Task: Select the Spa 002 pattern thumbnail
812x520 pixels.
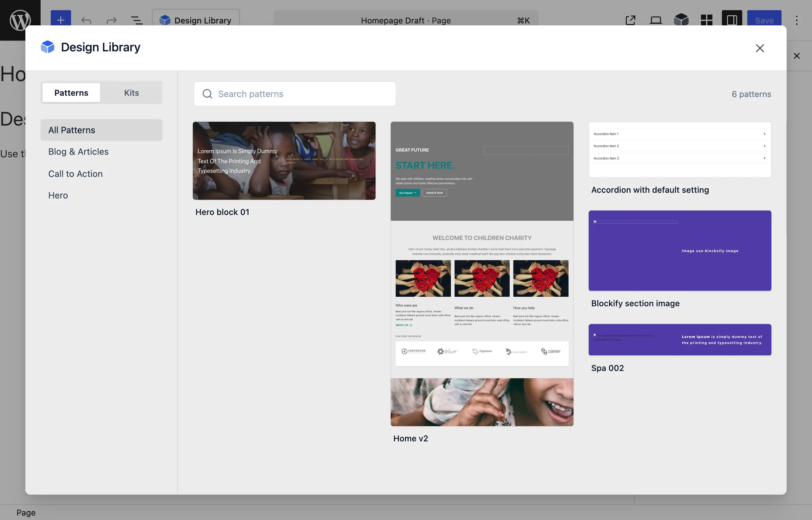Action: (680, 340)
